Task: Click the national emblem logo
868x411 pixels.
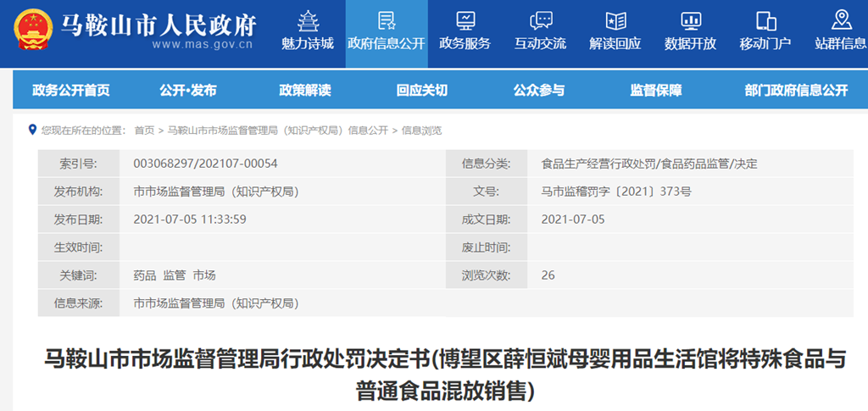Action: click(x=32, y=29)
